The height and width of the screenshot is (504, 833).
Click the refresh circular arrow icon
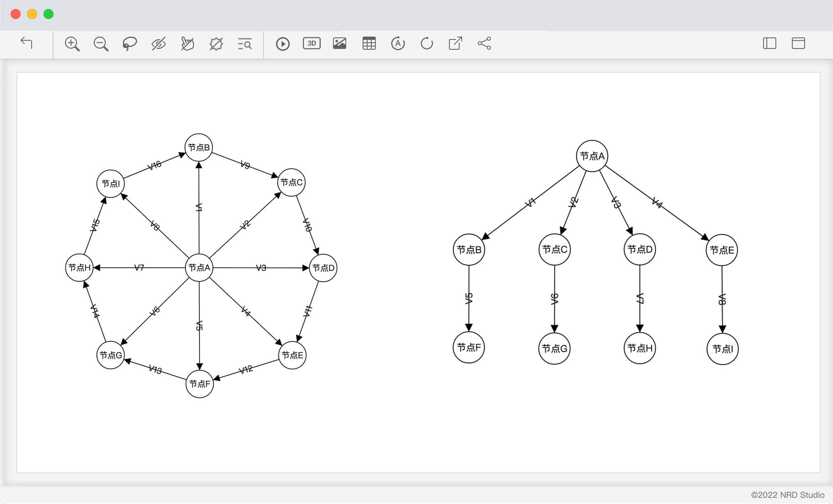tap(426, 43)
